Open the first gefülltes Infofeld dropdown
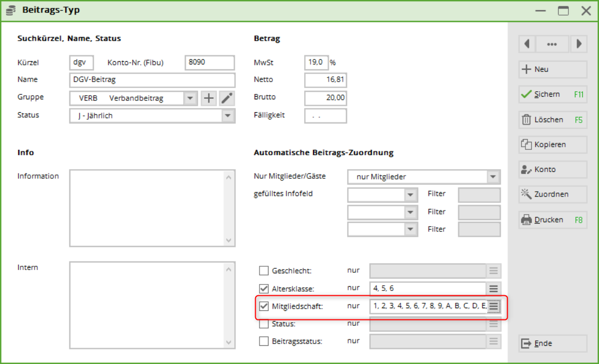 pyautogui.click(x=411, y=194)
